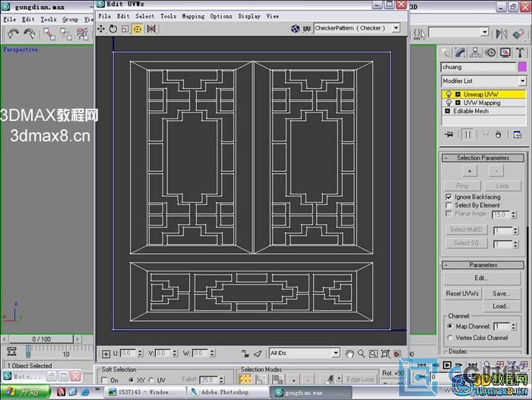532x400 pixels.
Task: Open the Modify command panel tab
Action: click(461, 52)
